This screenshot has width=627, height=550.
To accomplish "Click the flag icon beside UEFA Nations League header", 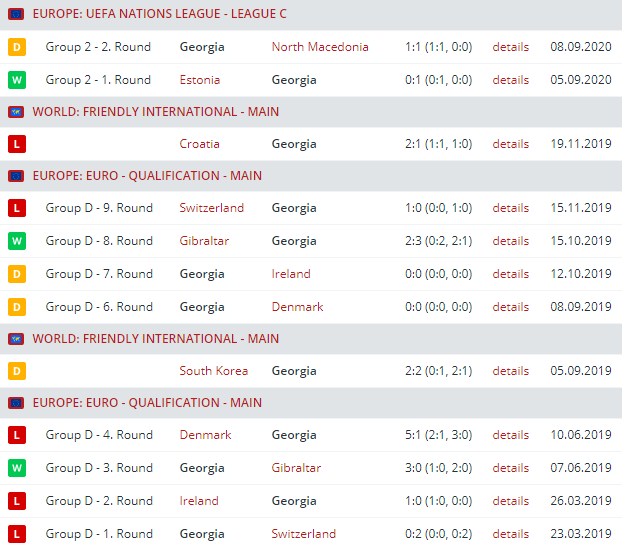I will [x=16, y=15].
